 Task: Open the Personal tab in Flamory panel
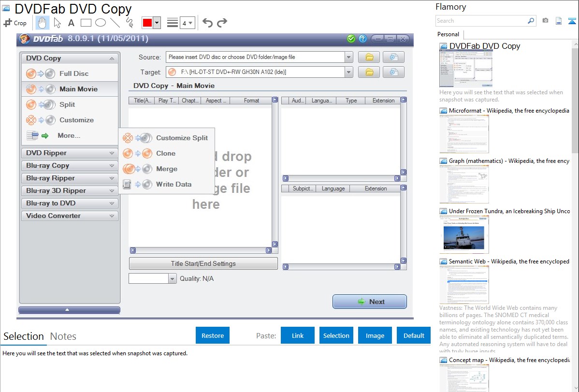click(x=449, y=34)
